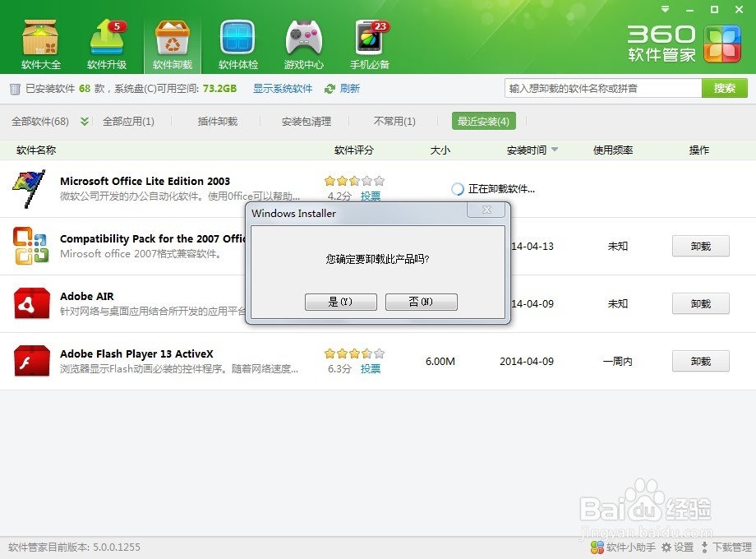Select the 最近安装(4) tab
This screenshot has width=756, height=559.
tap(483, 121)
